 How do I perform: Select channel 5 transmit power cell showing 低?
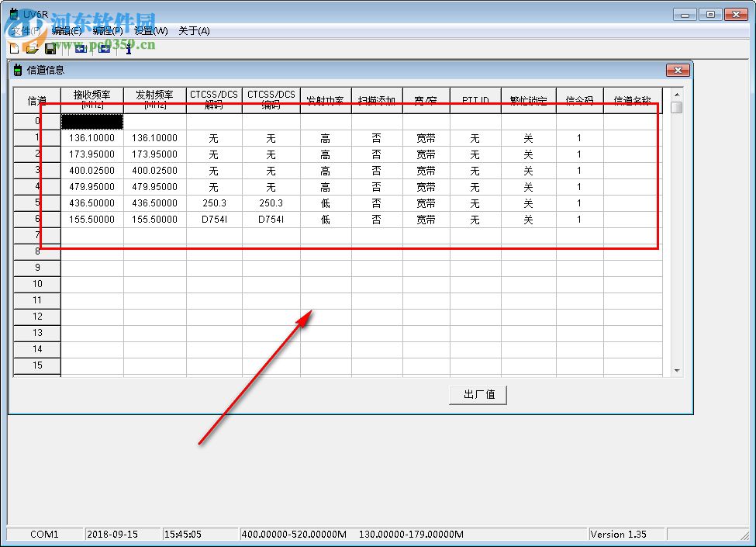(326, 203)
